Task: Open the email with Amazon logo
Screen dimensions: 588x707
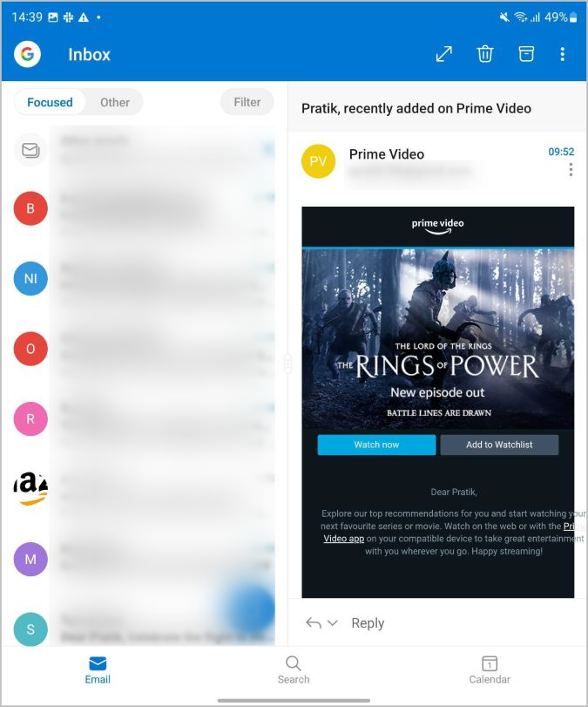Action: click(145, 489)
